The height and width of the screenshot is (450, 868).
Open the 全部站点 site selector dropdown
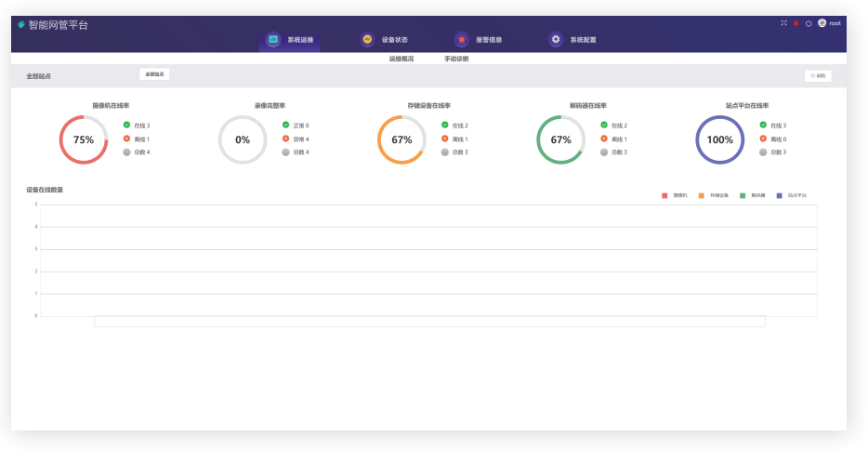click(x=154, y=74)
